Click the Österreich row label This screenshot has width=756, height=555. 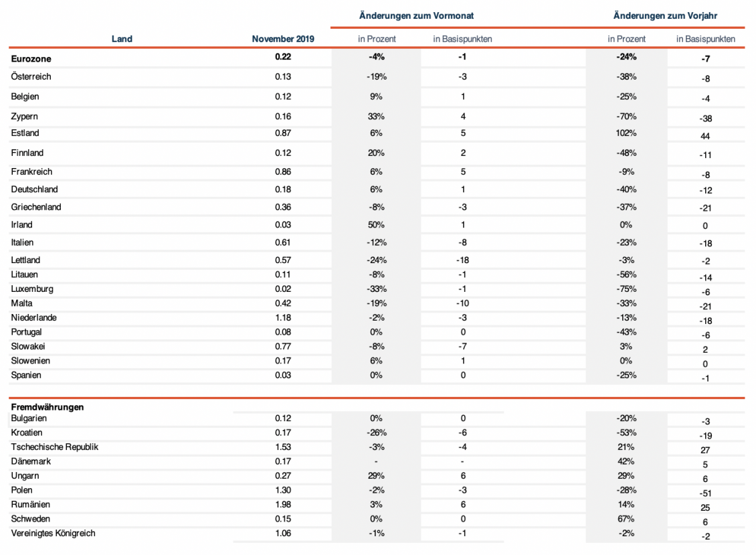tap(31, 77)
